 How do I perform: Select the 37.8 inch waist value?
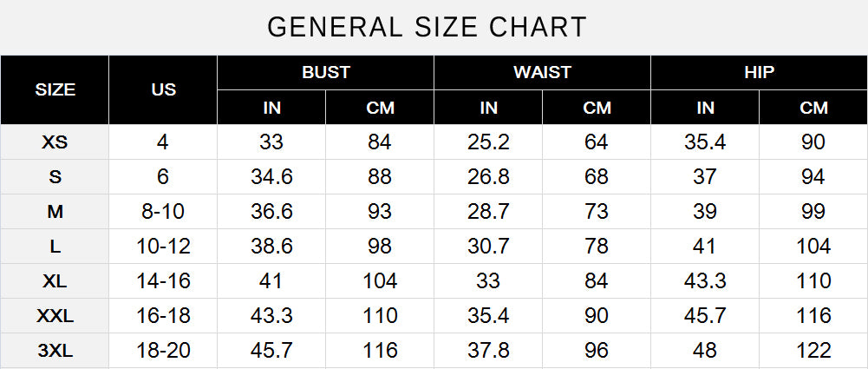click(488, 351)
